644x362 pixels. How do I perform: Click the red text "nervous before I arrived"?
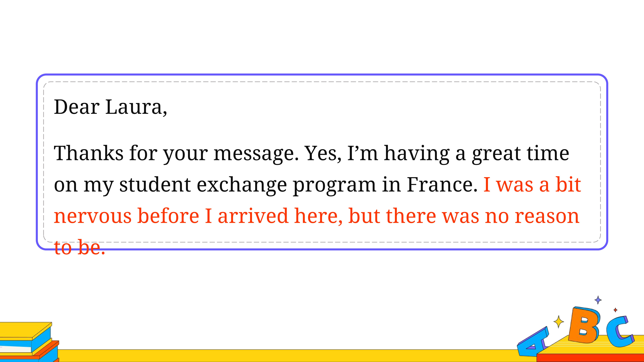(171, 216)
